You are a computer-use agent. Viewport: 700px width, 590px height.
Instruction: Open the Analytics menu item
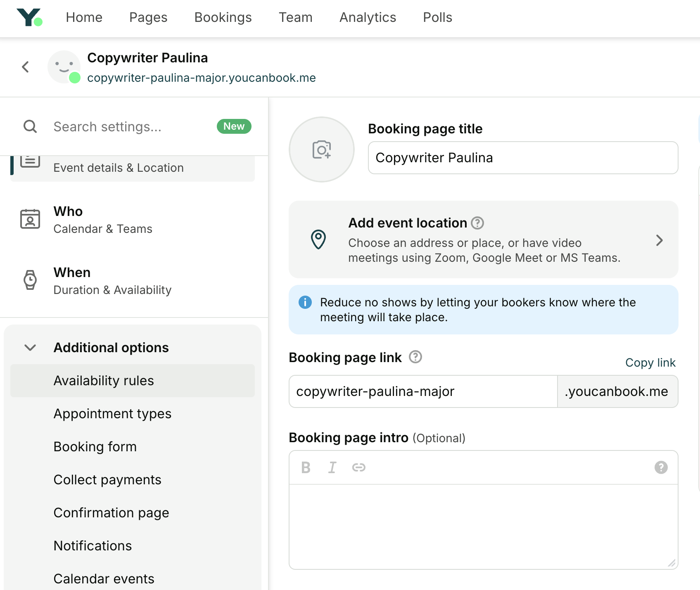(367, 17)
